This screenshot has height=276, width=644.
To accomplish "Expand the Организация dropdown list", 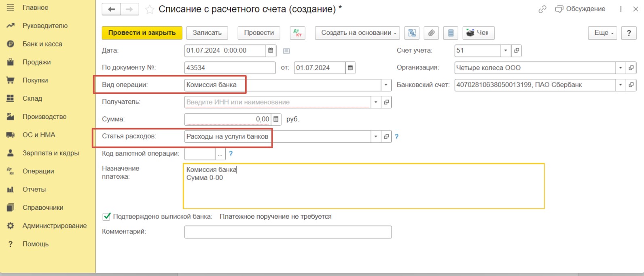I will (x=621, y=68).
